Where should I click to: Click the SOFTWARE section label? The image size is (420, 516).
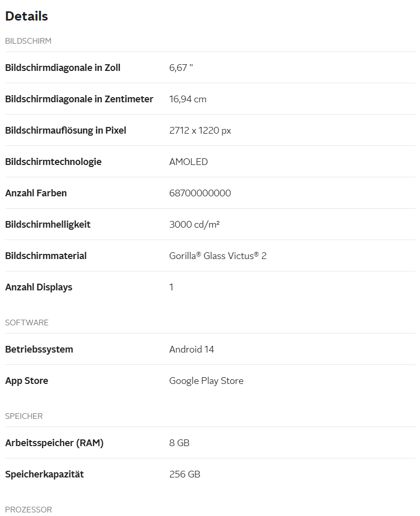(x=27, y=323)
